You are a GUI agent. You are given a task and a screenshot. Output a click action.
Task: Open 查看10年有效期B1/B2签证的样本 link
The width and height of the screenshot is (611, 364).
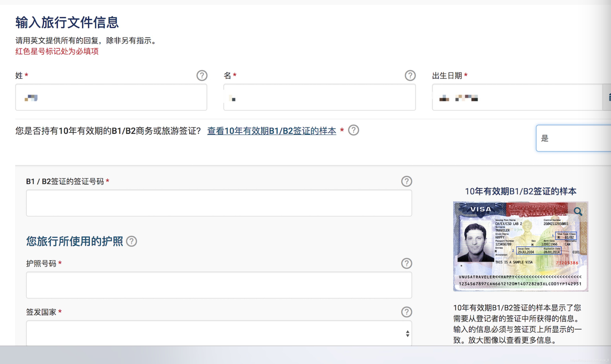point(272,131)
